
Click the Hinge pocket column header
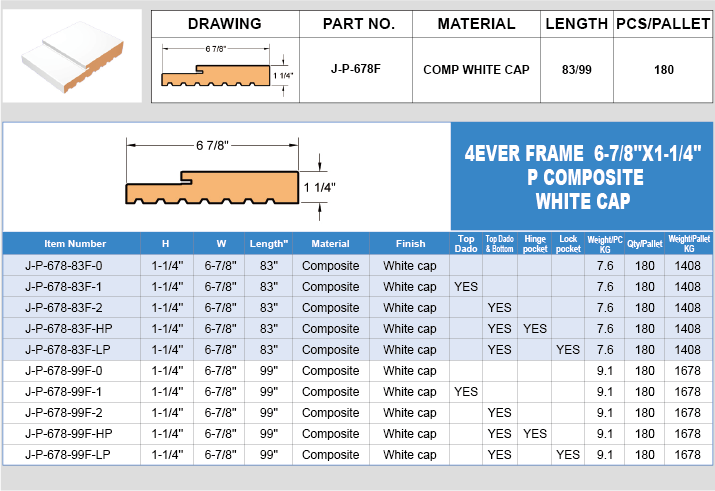coord(534,243)
